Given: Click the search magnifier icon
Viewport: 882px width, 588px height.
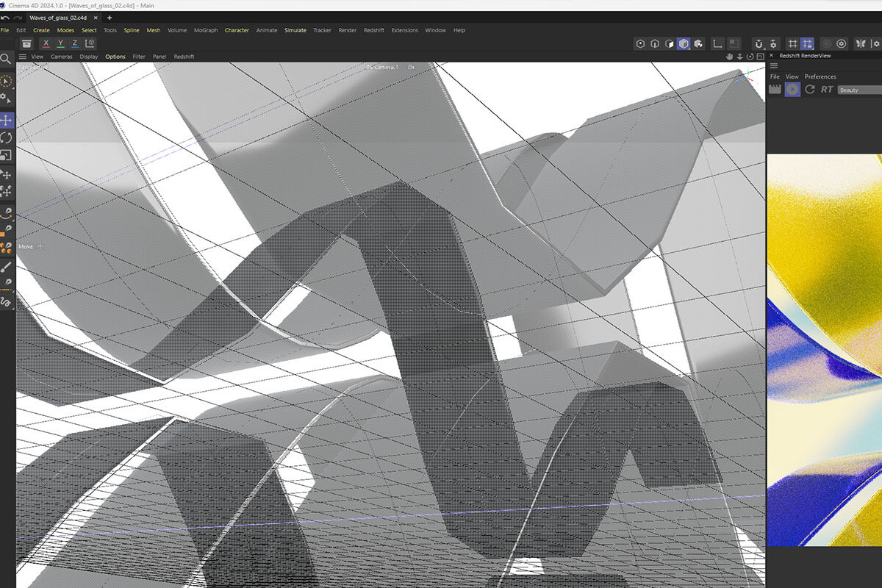Looking at the screenshot, I should coord(7,59).
